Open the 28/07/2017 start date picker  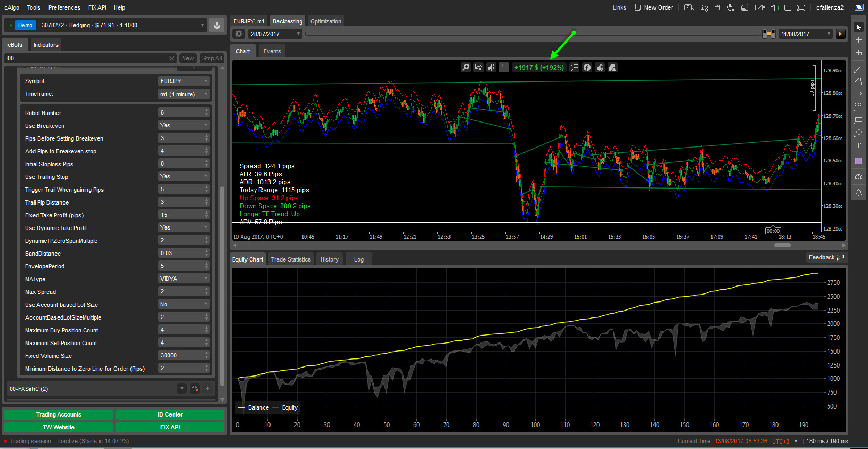pos(275,34)
